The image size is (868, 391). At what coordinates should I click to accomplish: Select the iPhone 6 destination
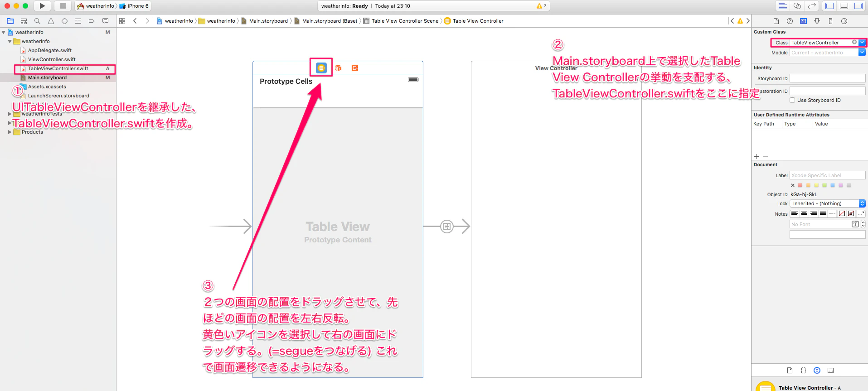tap(134, 6)
